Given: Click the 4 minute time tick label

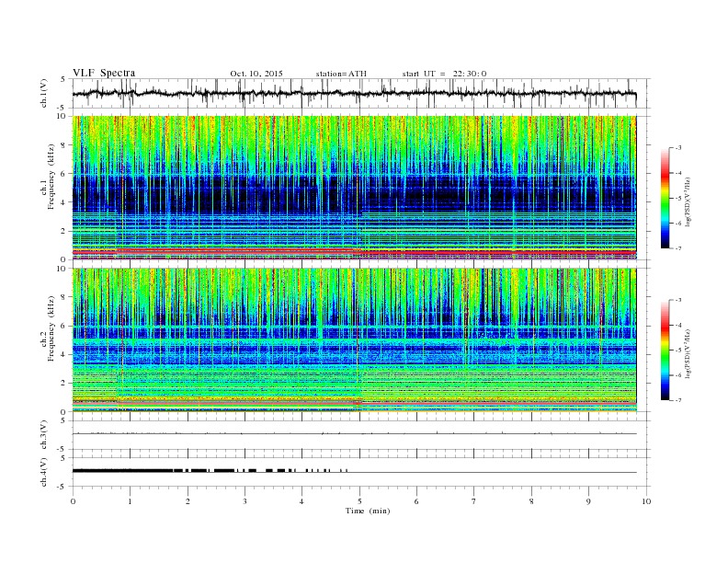Looking at the screenshot, I should click(x=302, y=501).
